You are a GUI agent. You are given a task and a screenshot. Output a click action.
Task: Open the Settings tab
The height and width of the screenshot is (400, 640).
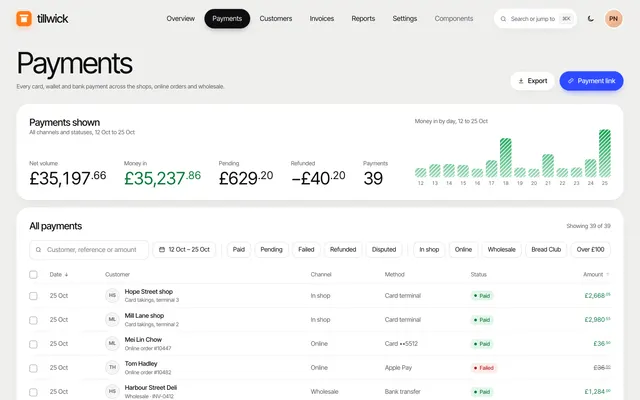(x=404, y=19)
